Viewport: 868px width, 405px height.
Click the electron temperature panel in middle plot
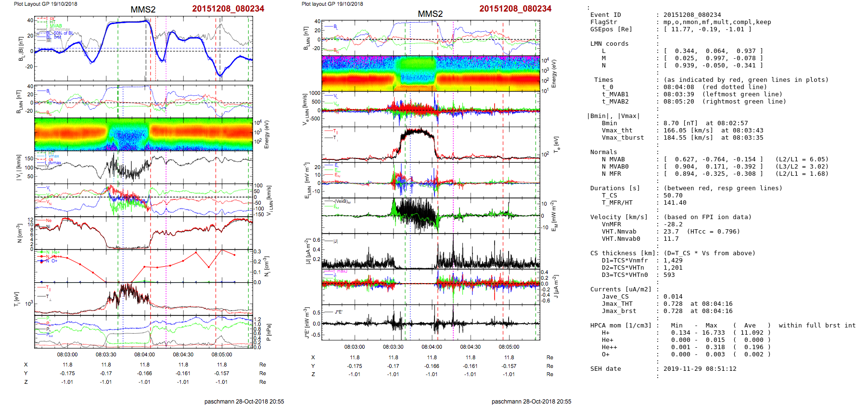coord(430,144)
